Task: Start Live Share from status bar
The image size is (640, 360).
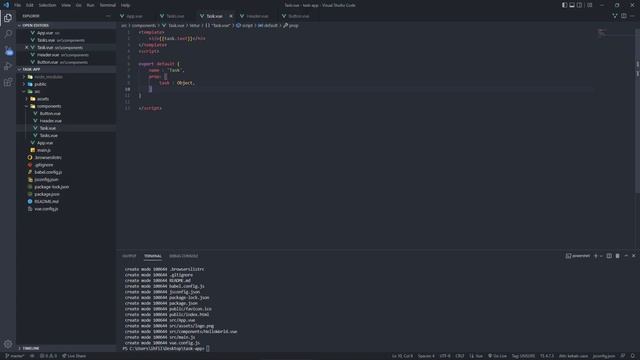Action: 74,356
